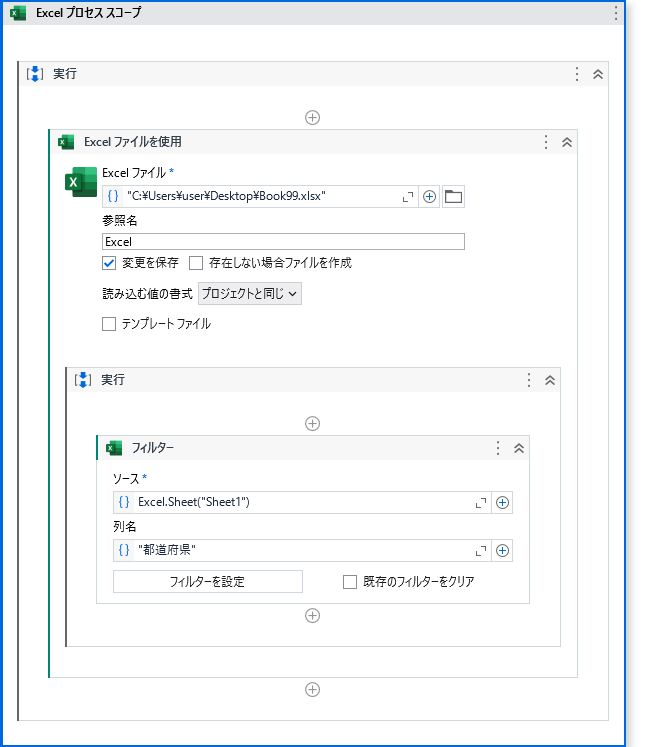Click inner 実行 sequence icon

click(82, 380)
